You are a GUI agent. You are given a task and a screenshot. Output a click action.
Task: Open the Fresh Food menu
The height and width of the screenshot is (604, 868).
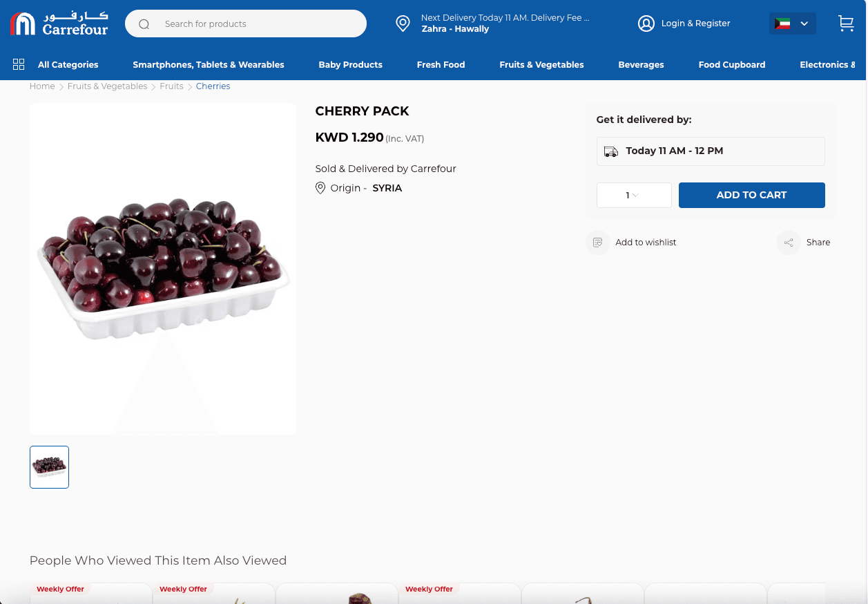click(441, 65)
